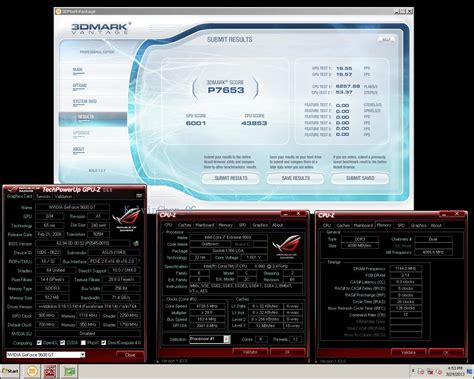
Task: Select the orange 3DMark Vantage taskbar icon
Action: 32,371
